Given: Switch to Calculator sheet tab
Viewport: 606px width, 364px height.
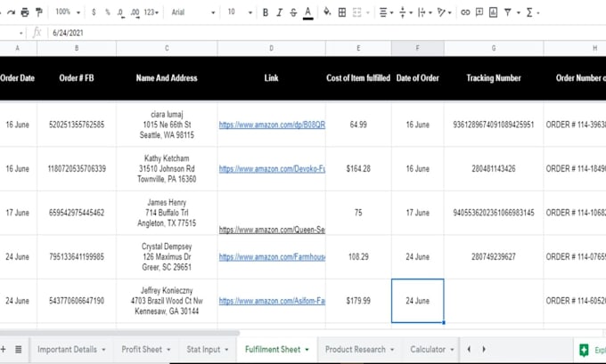Looking at the screenshot, I should point(428,350).
